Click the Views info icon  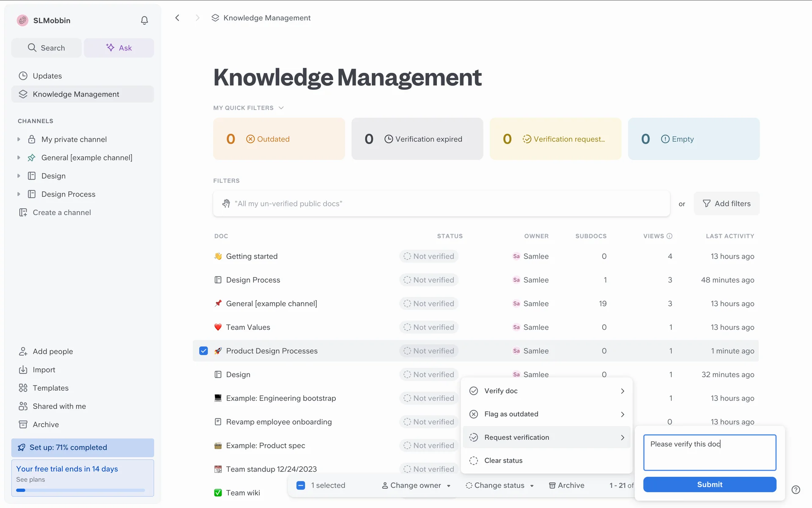point(669,236)
